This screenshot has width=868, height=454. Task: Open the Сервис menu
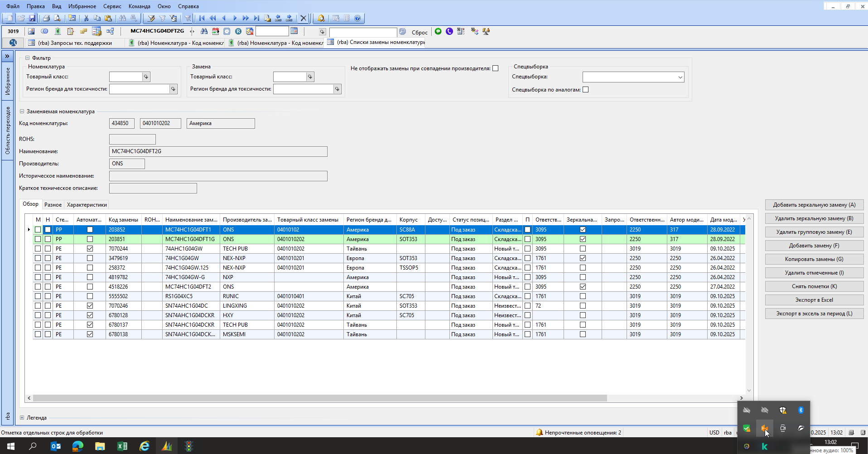(112, 6)
